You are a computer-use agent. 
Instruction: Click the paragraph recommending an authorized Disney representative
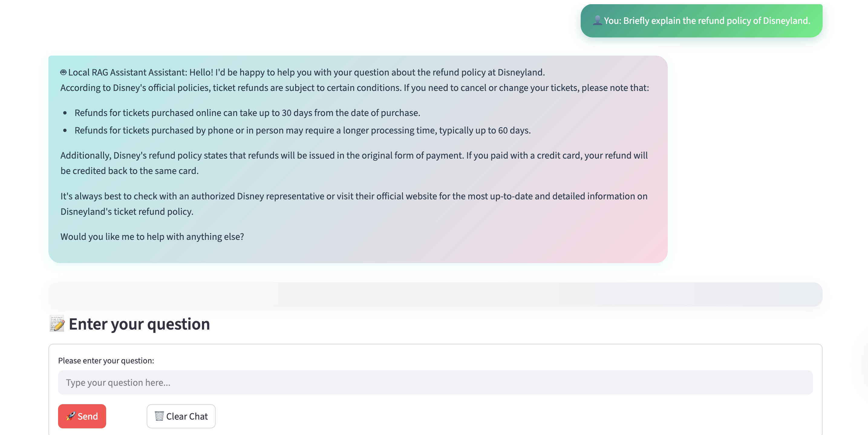point(354,196)
